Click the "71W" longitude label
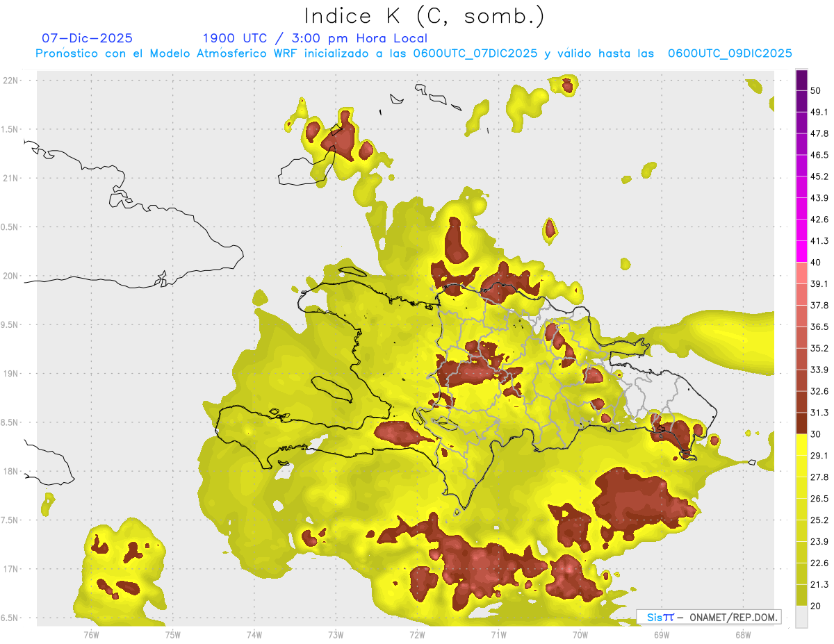Image resolution: width=834 pixels, height=644 pixels. pos(498,634)
